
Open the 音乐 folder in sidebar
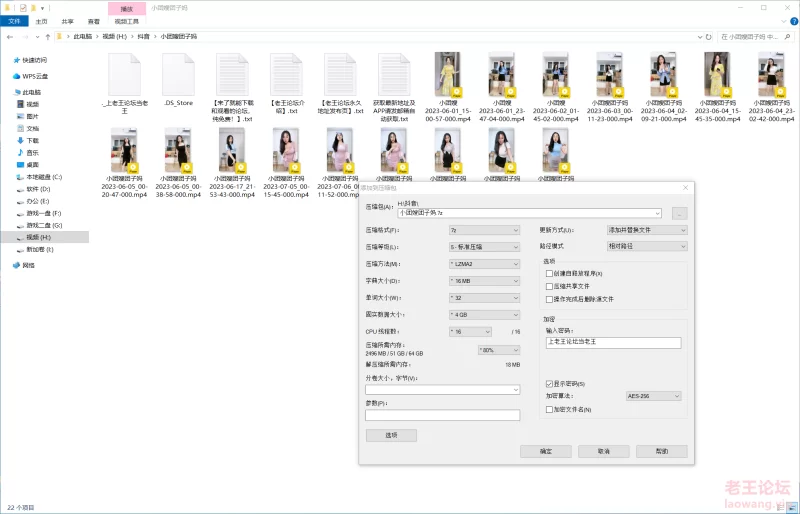click(x=32, y=152)
